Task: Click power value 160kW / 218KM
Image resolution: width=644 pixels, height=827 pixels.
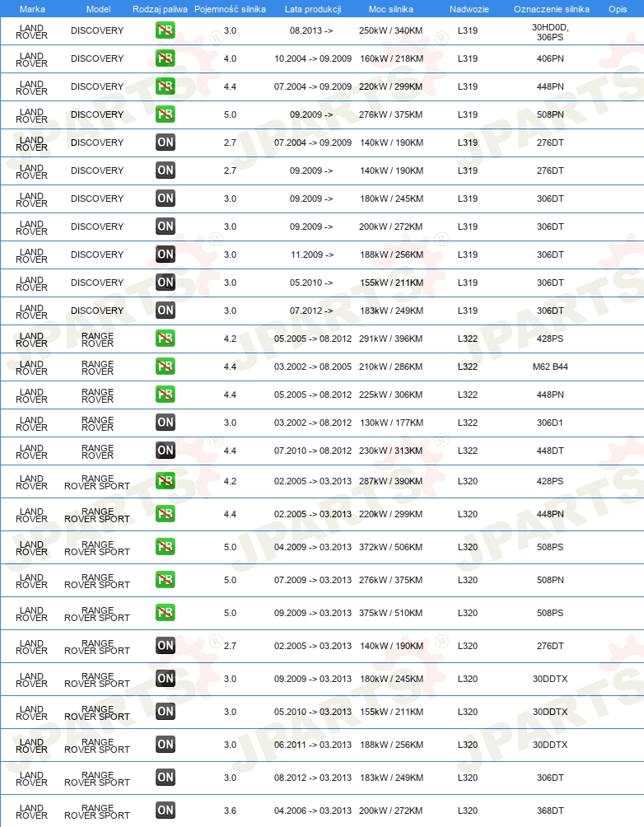Action: (x=391, y=58)
